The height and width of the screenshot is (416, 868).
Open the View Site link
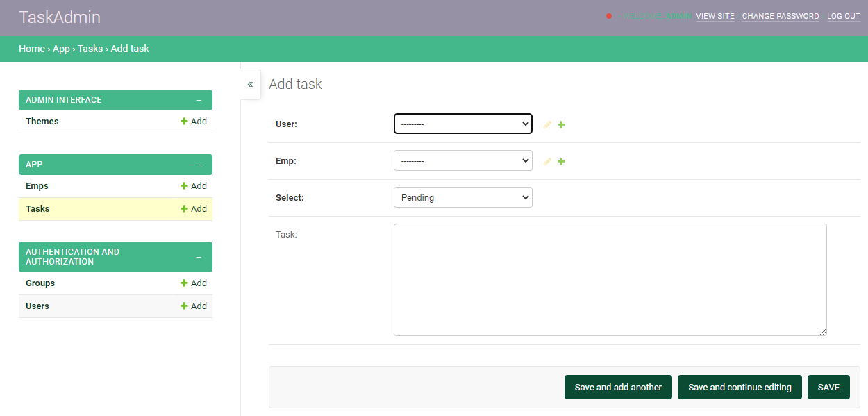[715, 16]
